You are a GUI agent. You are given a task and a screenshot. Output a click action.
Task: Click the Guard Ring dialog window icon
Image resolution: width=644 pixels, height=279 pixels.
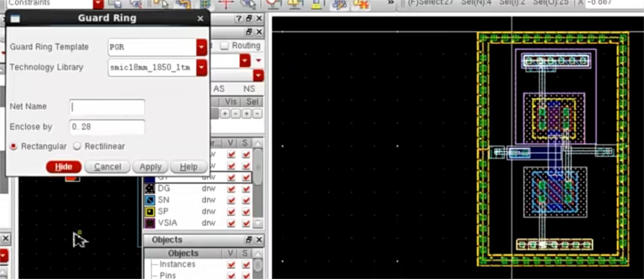15,19
